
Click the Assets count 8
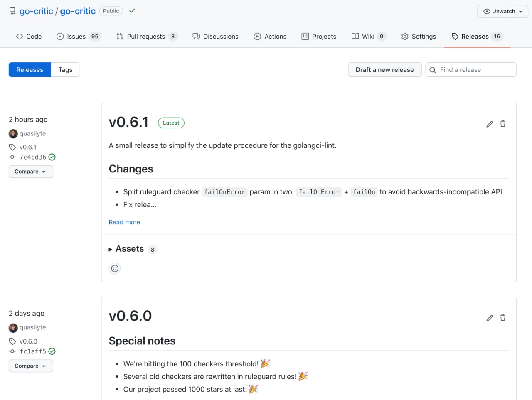(x=153, y=250)
